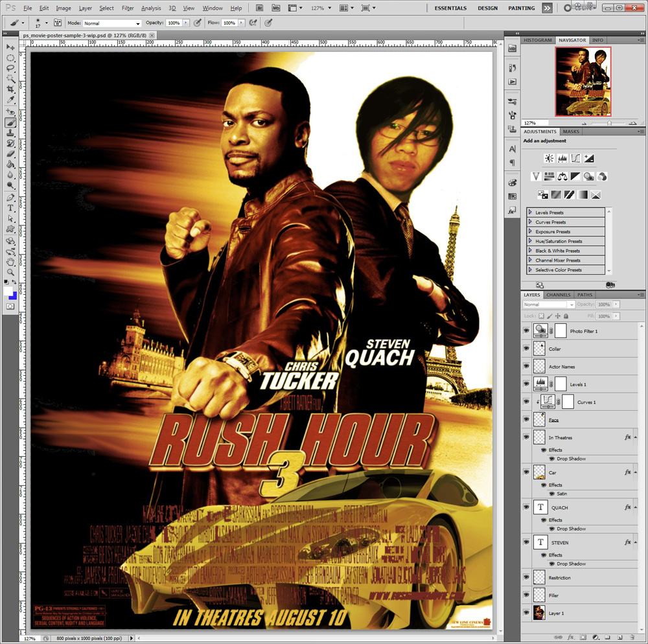
Task: Expand Levels Presets list
Action: pos(530,213)
